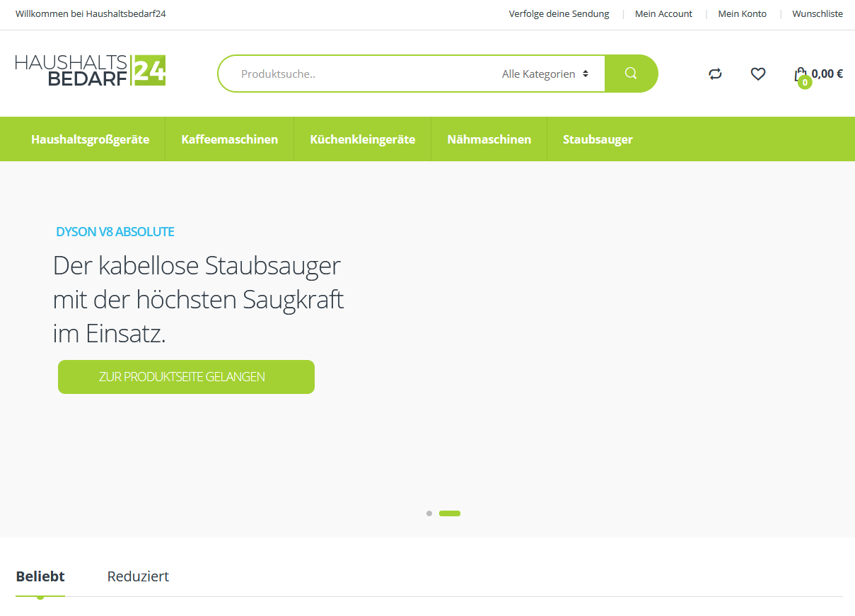The width and height of the screenshot is (855, 616).
Task: Click the cart count badge
Action: pyautogui.click(x=805, y=82)
